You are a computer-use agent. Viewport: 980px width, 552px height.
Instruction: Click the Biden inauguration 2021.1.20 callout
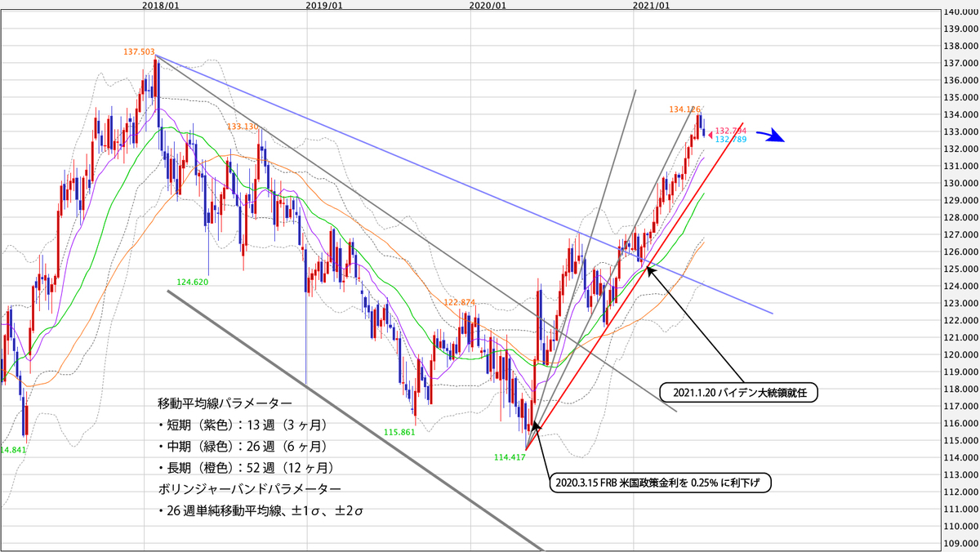(x=738, y=392)
